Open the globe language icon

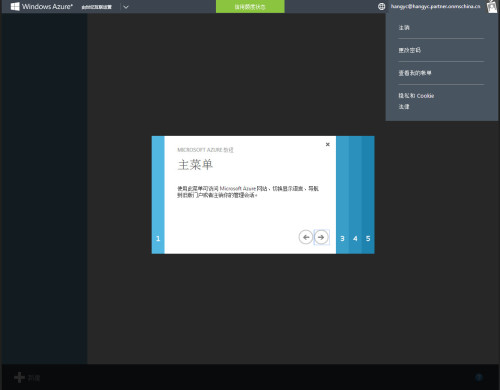coord(382,6)
